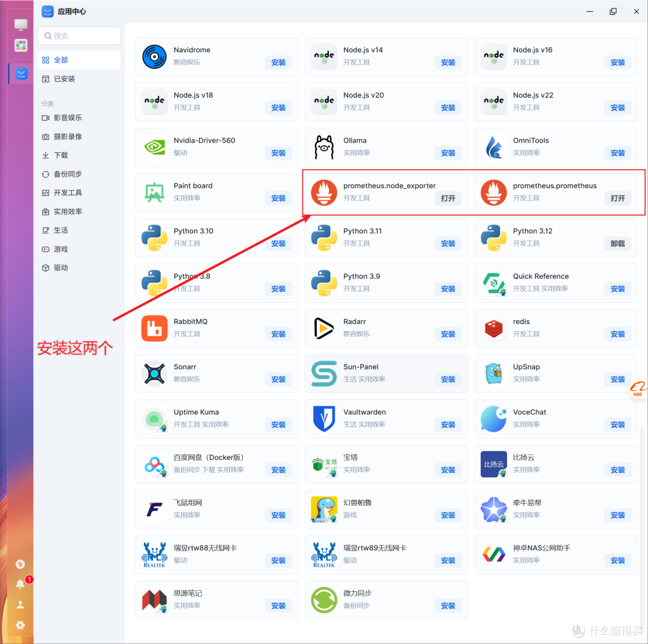Viewport: 648px width, 644px height.
Task: Click the Vaultwarden shield icon
Action: click(324, 419)
